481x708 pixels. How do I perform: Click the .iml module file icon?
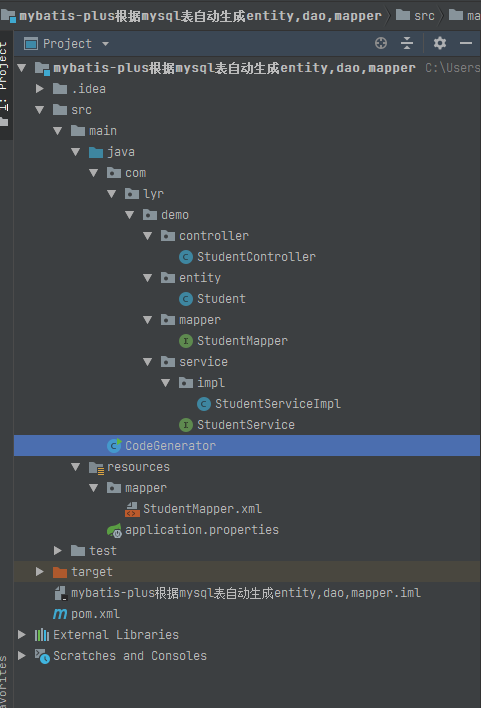coord(60,593)
